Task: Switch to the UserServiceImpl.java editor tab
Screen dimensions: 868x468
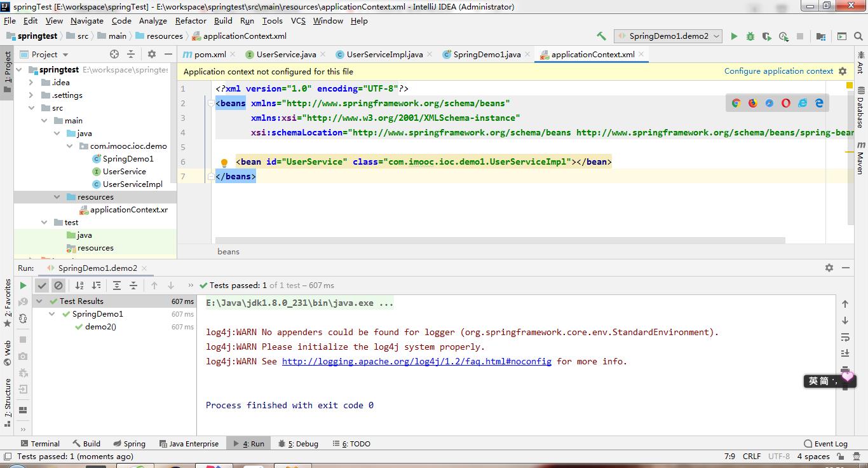Action: pos(384,55)
